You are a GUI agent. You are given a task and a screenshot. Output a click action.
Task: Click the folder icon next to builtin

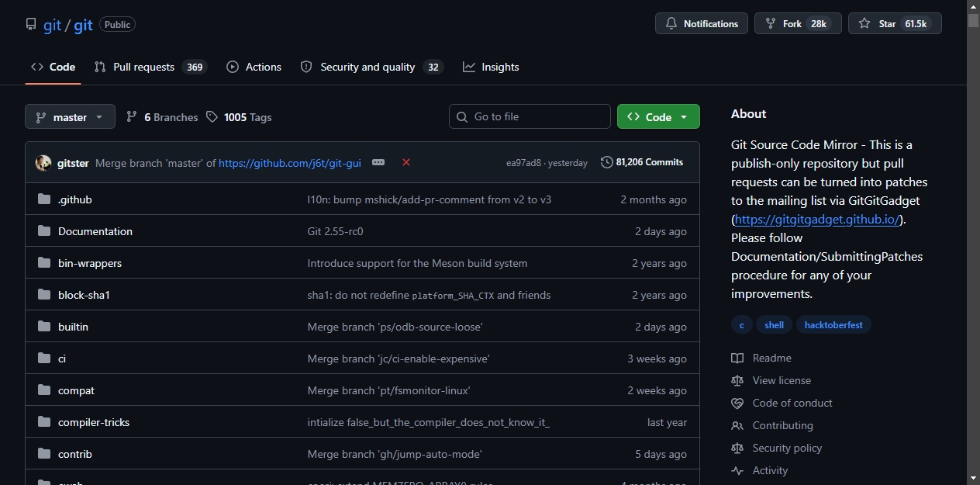tap(44, 327)
